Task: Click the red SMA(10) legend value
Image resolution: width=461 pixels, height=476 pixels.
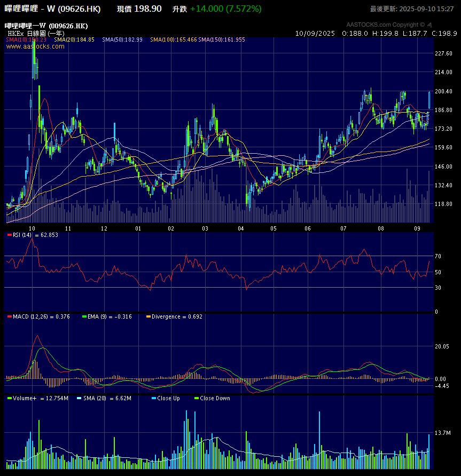Action: [26, 40]
